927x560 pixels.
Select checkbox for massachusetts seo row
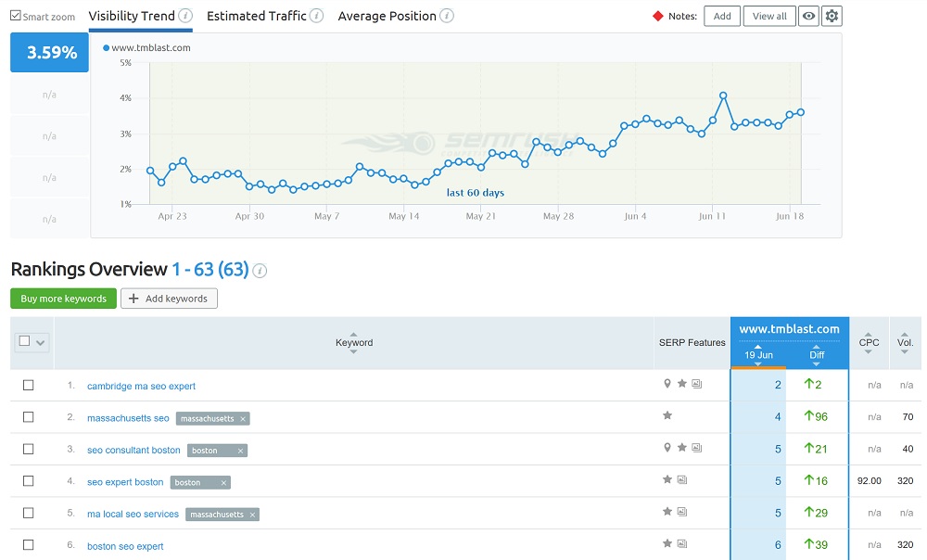tap(28, 417)
